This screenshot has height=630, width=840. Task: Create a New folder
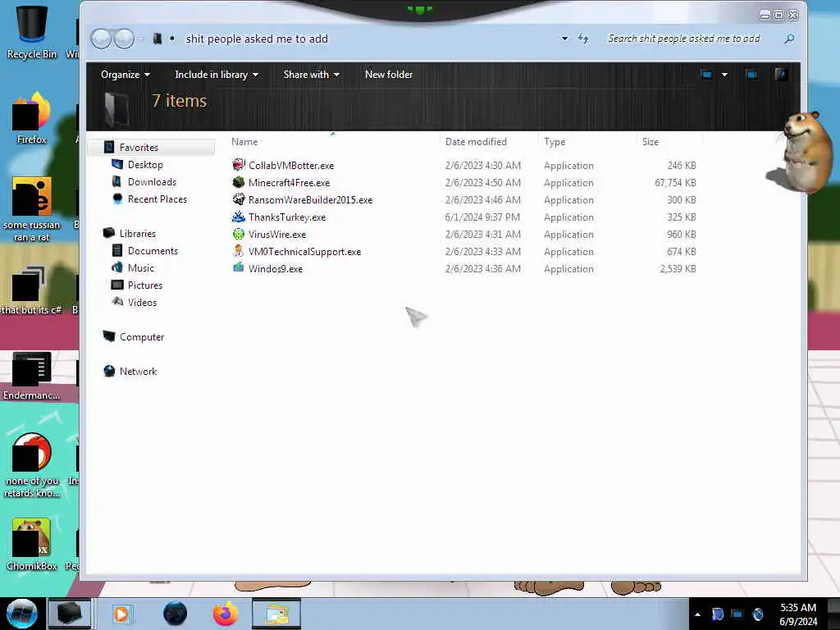(389, 75)
